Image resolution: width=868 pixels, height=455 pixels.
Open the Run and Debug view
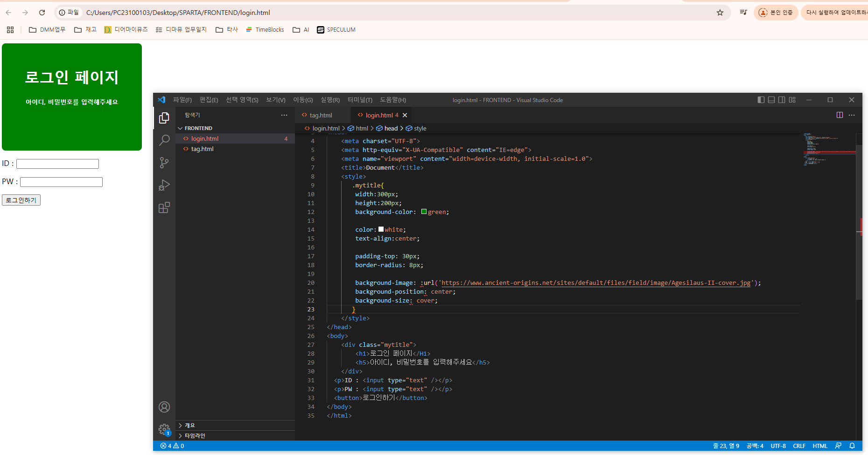click(x=164, y=185)
